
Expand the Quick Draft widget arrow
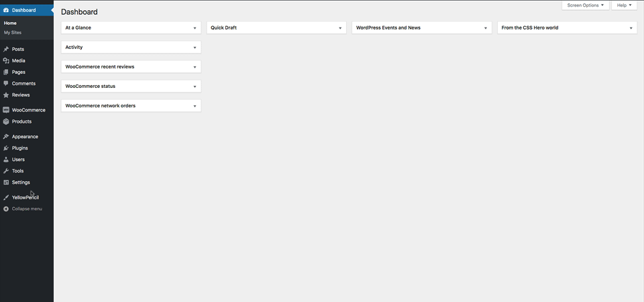point(340,28)
